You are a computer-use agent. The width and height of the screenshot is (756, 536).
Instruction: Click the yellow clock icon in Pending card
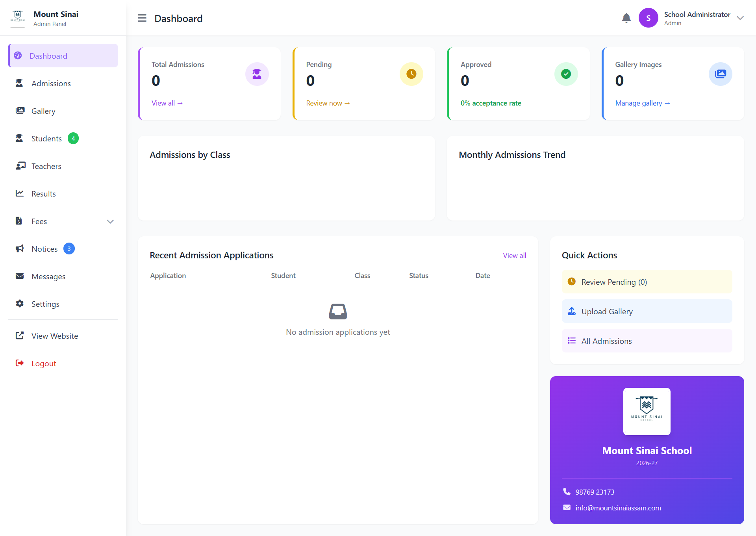[411, 74]
